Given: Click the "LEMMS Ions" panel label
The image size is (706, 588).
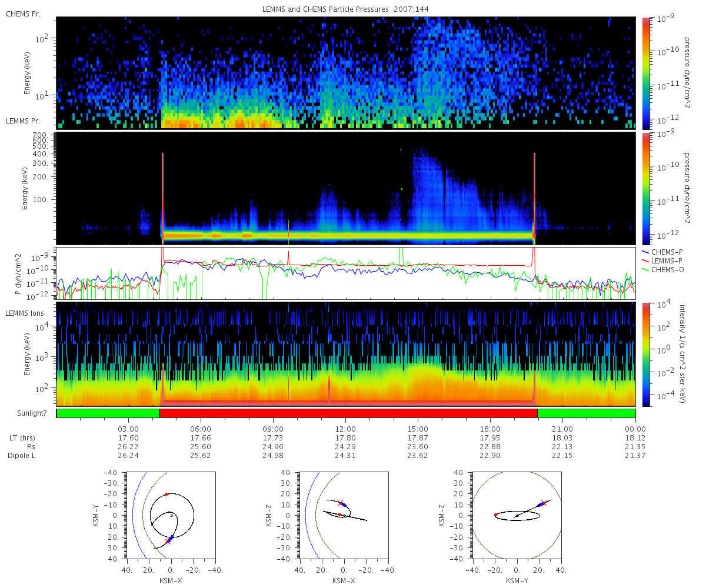Looking at the screenshot, I should pos(25,314).
